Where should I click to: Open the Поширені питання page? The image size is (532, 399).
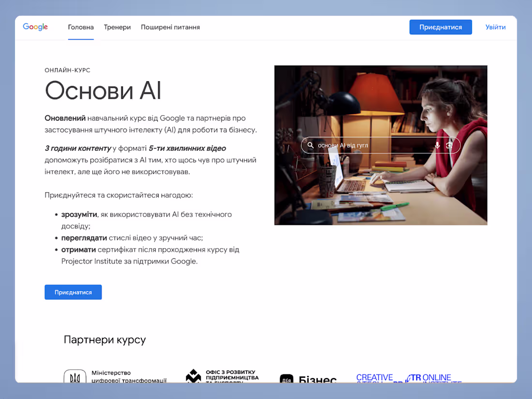coord(170,27)
